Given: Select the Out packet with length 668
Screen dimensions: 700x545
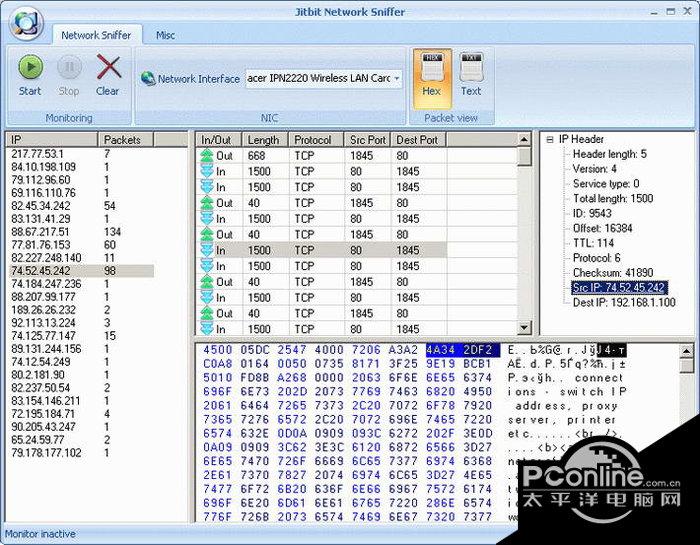Looking at the screenshot, I should 321,156.
